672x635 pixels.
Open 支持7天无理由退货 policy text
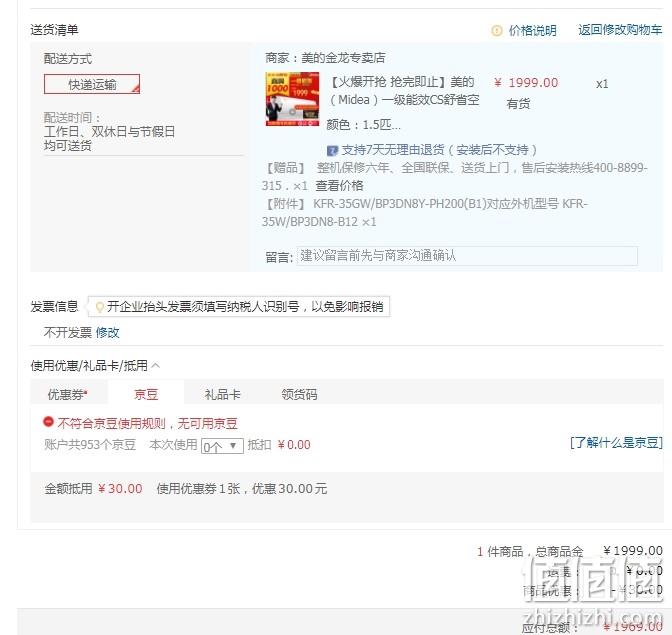tap(439, 150)
